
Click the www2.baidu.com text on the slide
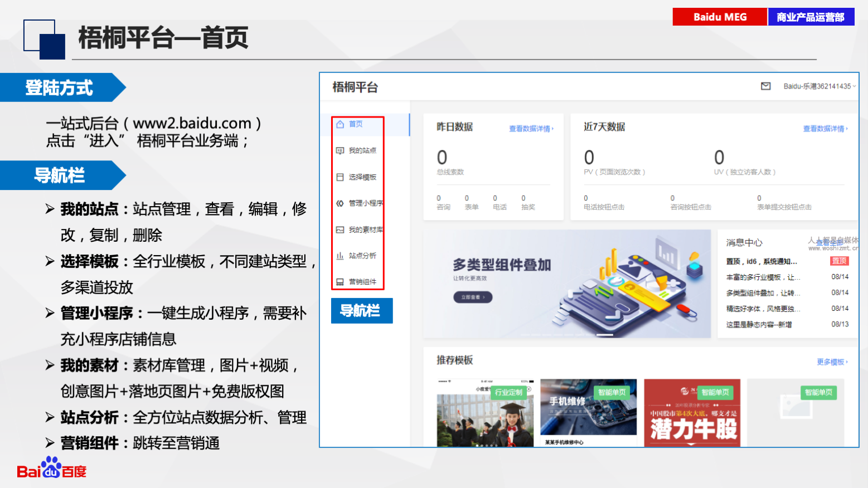click(x=192, y=123)
